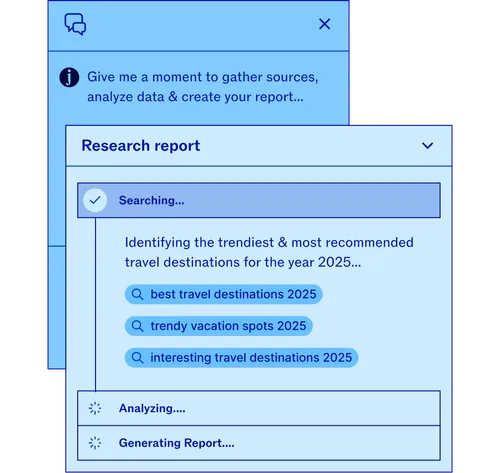Click the spinner icon beside Generating Report

[x=95, y=443]
